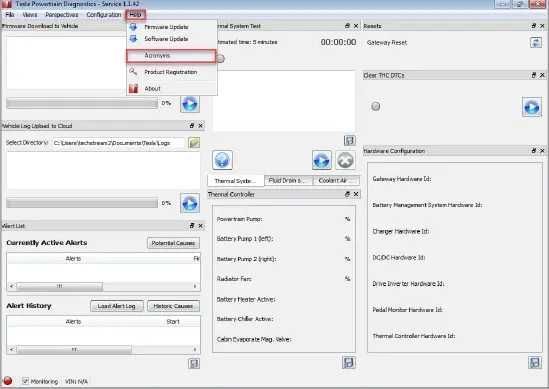
Task: Run Clear THC DTCs play button
Action: coord(532,107)
